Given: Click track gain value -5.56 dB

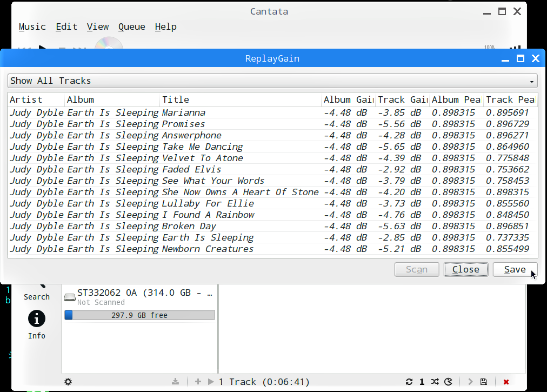Looking at the screenshot, I should (399, 124).
